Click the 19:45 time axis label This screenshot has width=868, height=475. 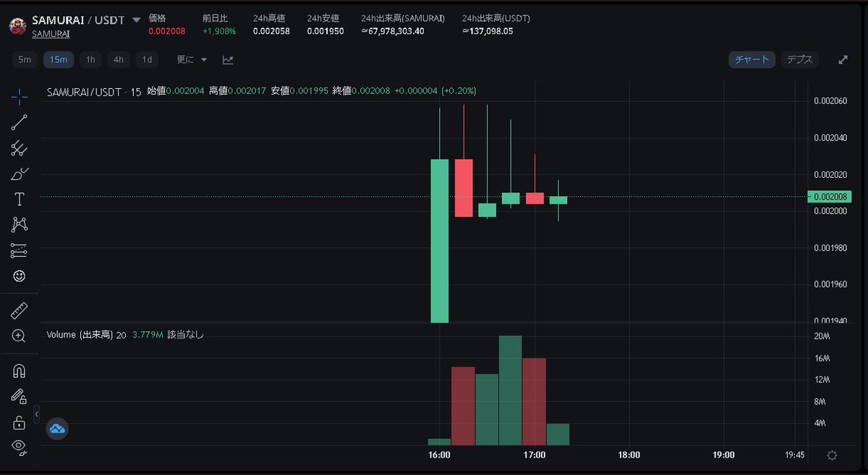click(794, 455)
